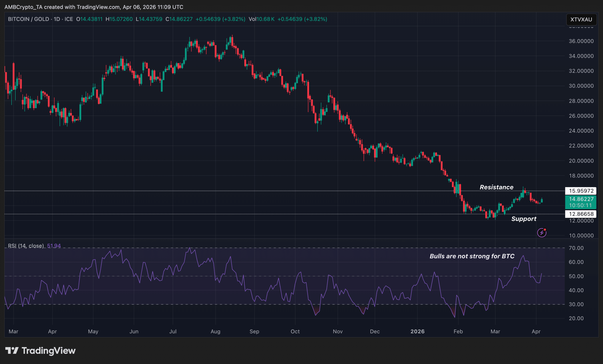
Task: Click the 2026 year marker on time axis
Action: 417,331
